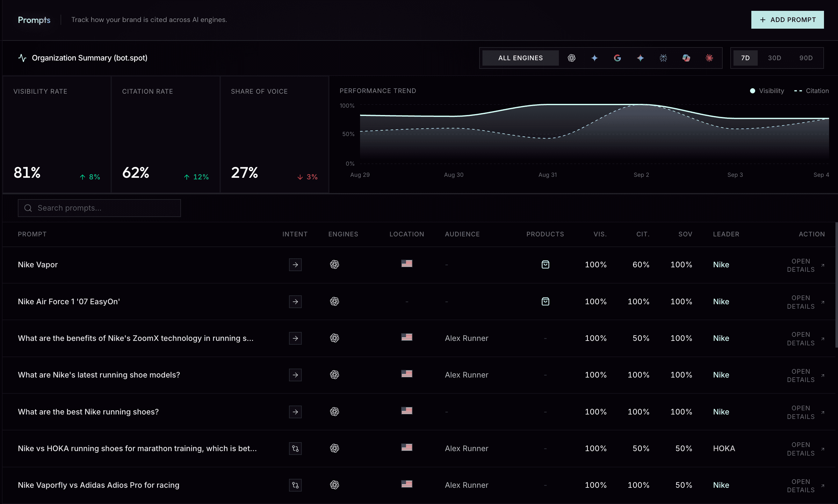The height and width of the screenshot is (504, 838).
Task: Filter by the Perplexity engine icon
Action: click(663, 58)
